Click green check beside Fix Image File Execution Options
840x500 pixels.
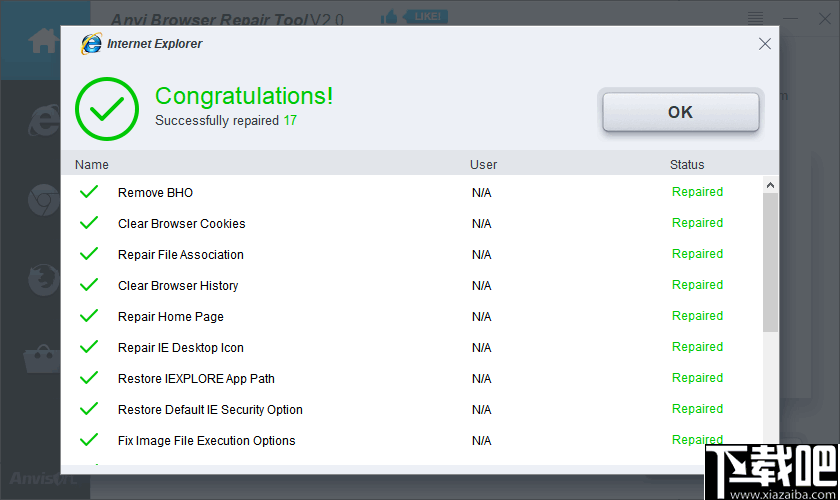89,441
